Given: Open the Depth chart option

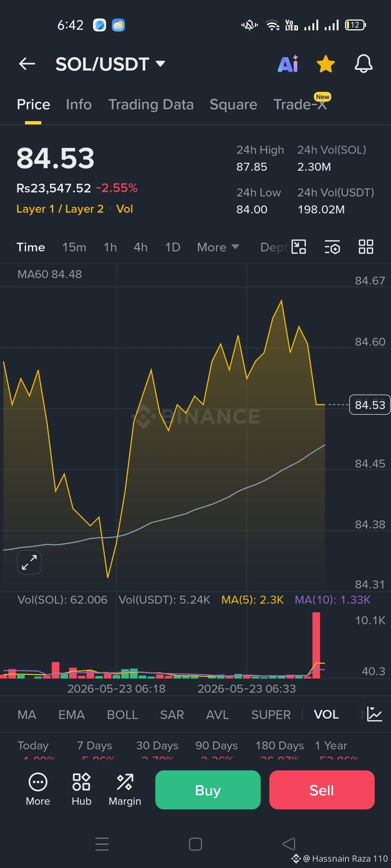Looking at the screenshot, I should [x=274, y=247].
